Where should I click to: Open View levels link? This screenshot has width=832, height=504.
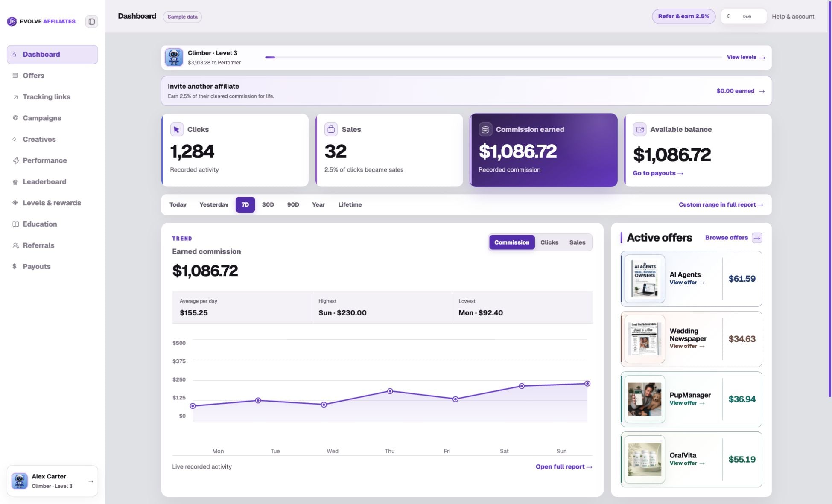coord(746,57)
